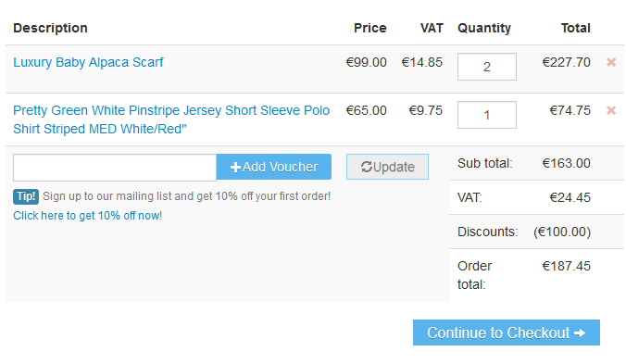Viewport: 626px width, 364px height.
Task: Click the blue Tip! badge
Action: [x=26, y=196]
